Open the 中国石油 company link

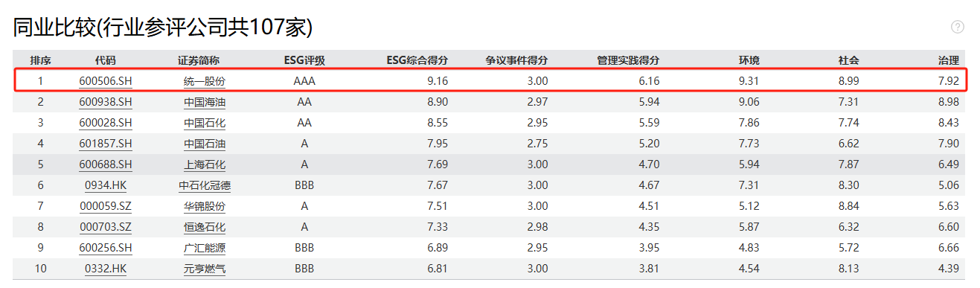click(x=205, y=144)
